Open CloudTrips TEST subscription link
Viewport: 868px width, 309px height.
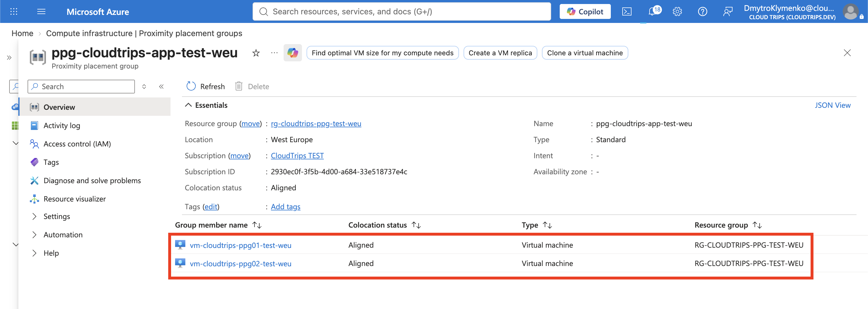coord(297,156)
